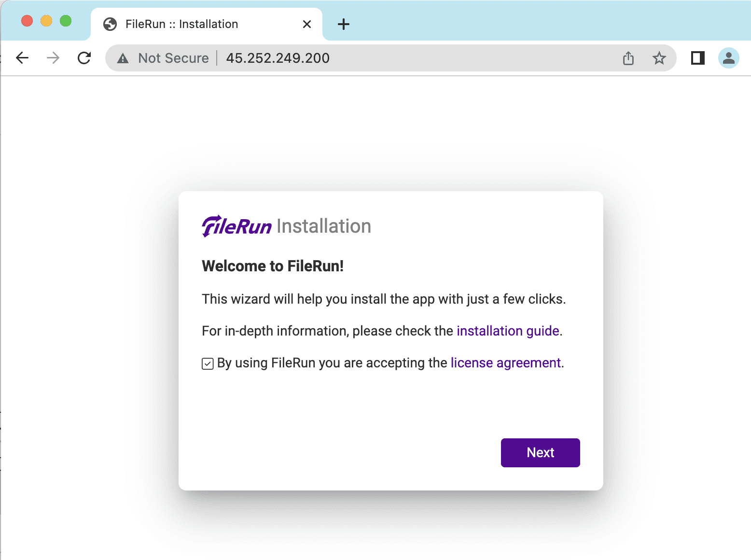Open the share page icon
The height and width of the screenshot is (560, 751).
(x=628, y=58)
